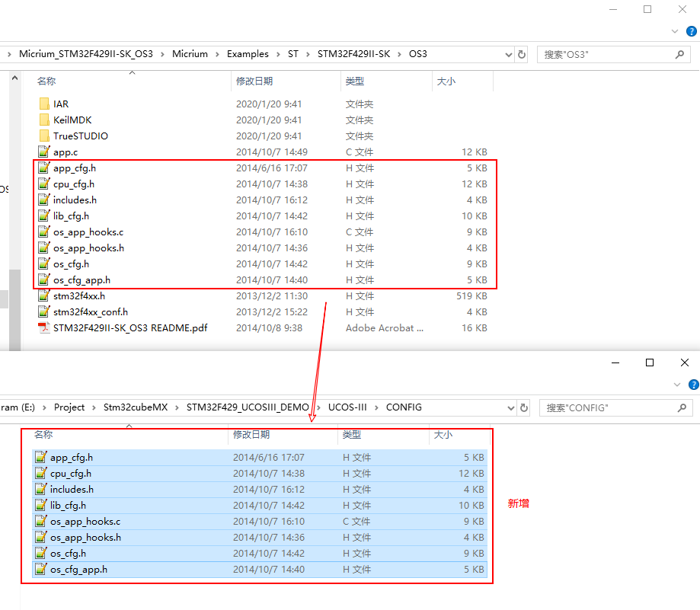Click includes.h icon in OS3 window
700x610 pixels.
(43, 200)
